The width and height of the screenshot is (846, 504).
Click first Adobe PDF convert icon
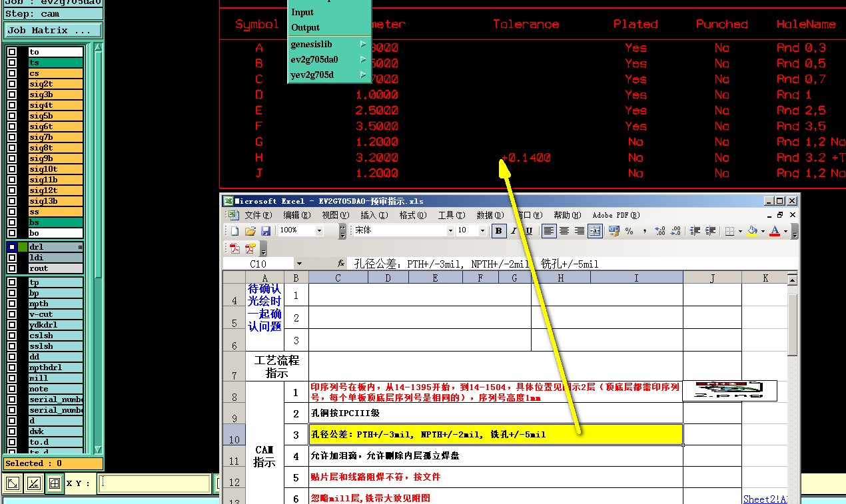(x=234, y=248)
